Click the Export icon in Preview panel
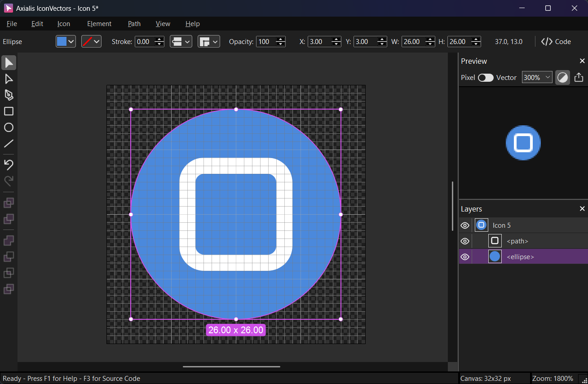 tap(579, 77)
